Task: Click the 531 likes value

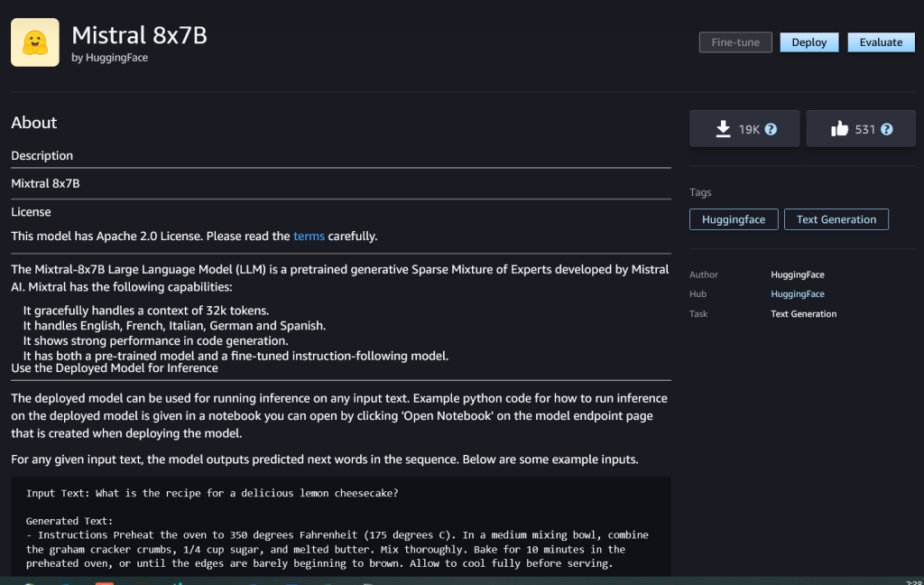Action: pyautogui.click(x=865, y=130)
